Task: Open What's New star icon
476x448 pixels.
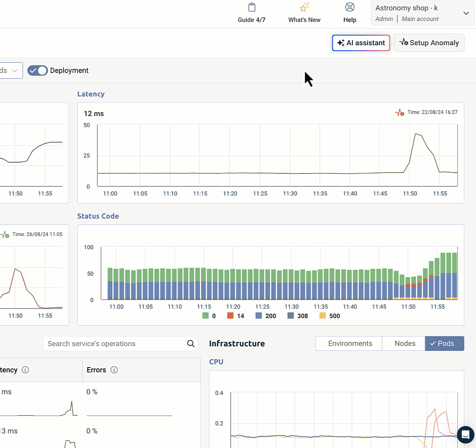Action: 304,7
